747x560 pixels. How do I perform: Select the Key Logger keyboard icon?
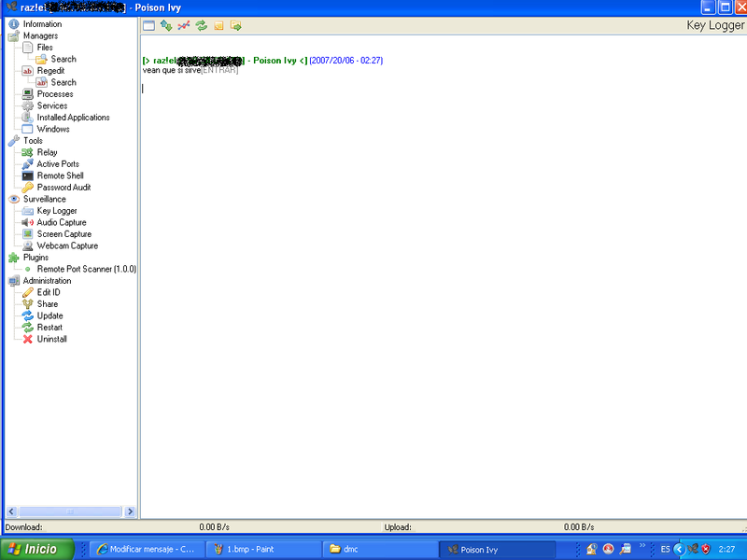click(x=28, y=211)
